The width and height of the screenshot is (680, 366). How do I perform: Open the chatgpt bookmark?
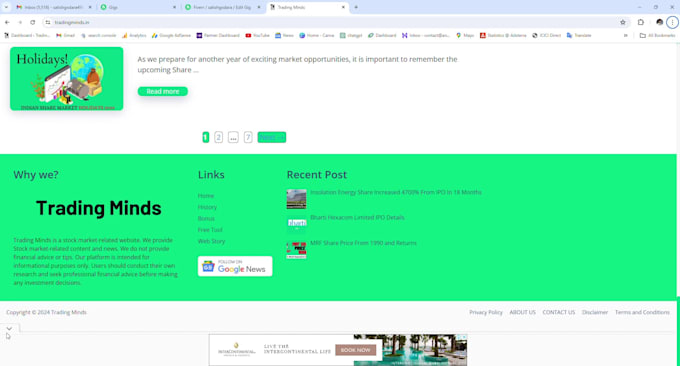[x=351, y=35]
